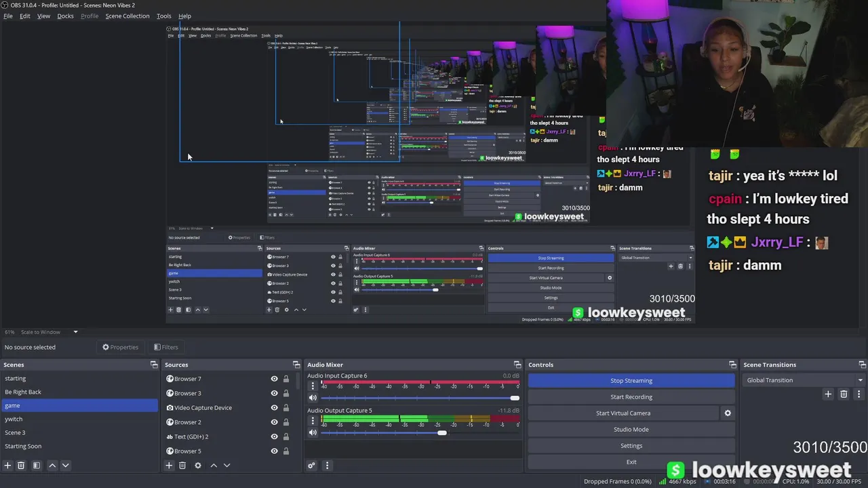This screenshot has height=488, width=868.
Task: Open advanced audio properties gears icon
Action: (x=311, y=466)
